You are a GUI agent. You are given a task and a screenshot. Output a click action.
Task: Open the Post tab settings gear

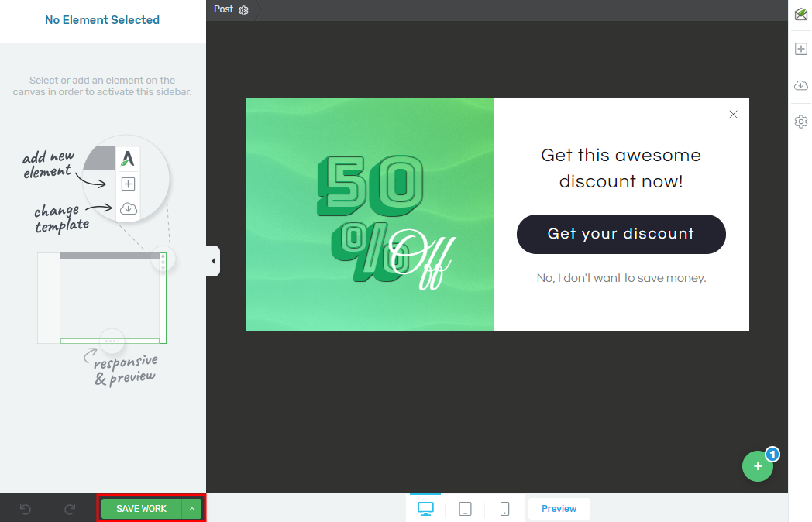coord(243,9)
